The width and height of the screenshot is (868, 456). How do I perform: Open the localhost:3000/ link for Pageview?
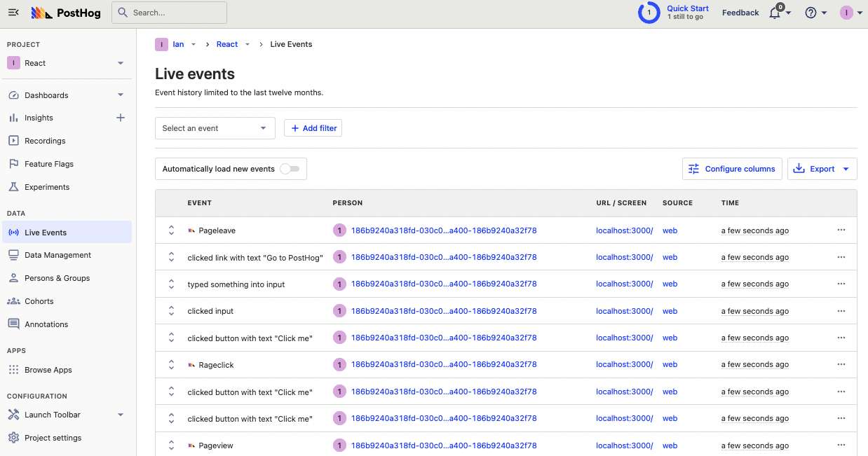pos(624,445)
